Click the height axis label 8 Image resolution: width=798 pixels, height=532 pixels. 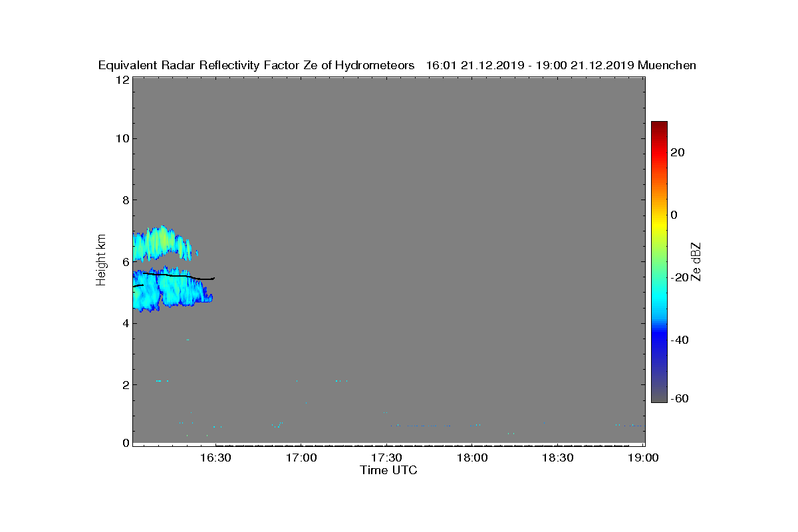(125, 200)
